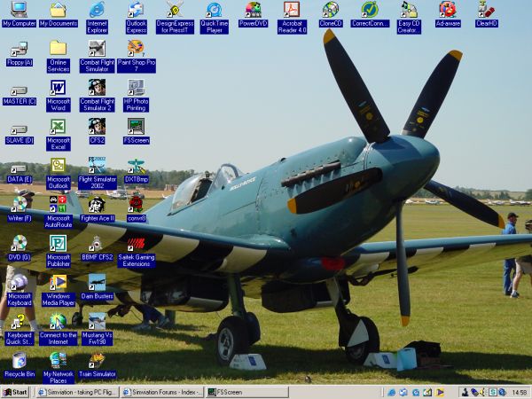
Task: Switch to FSScreen taskbar button
Action: click(x=234, y=392)
